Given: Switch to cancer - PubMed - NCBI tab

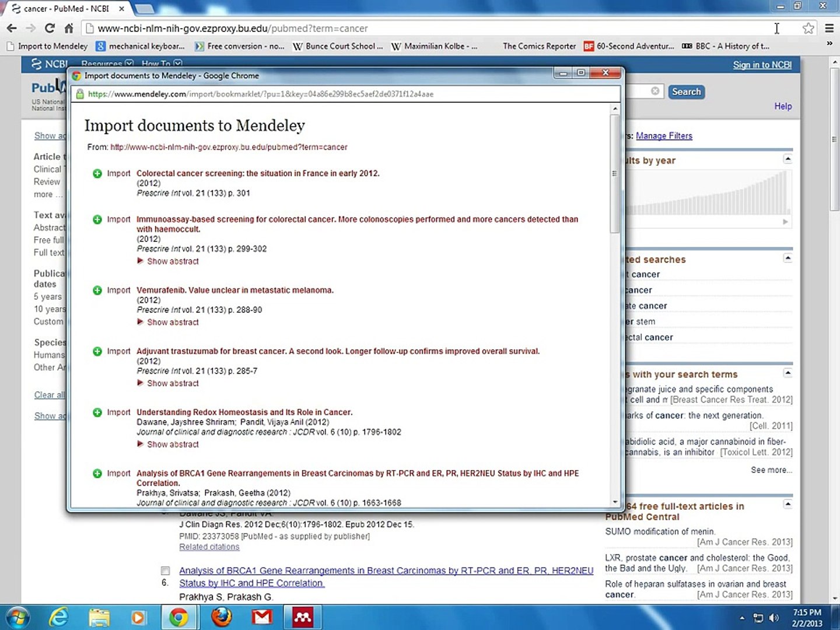Looking at the screenshot, I should [68, 9].
